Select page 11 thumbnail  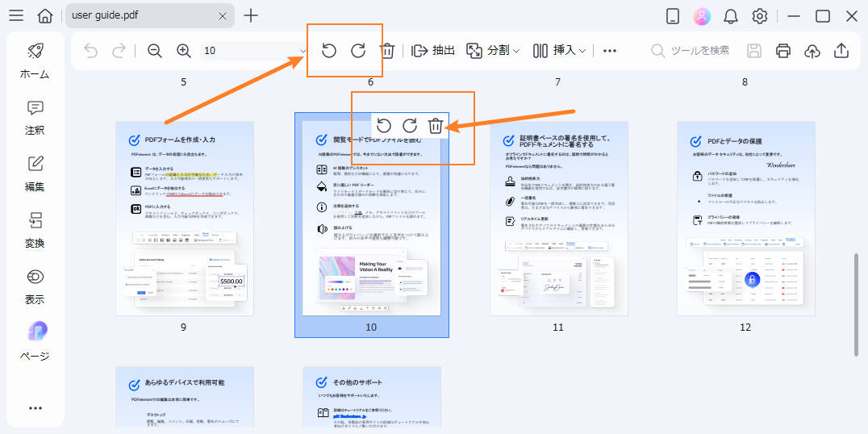pyautogui.click(x=558, y=218)
